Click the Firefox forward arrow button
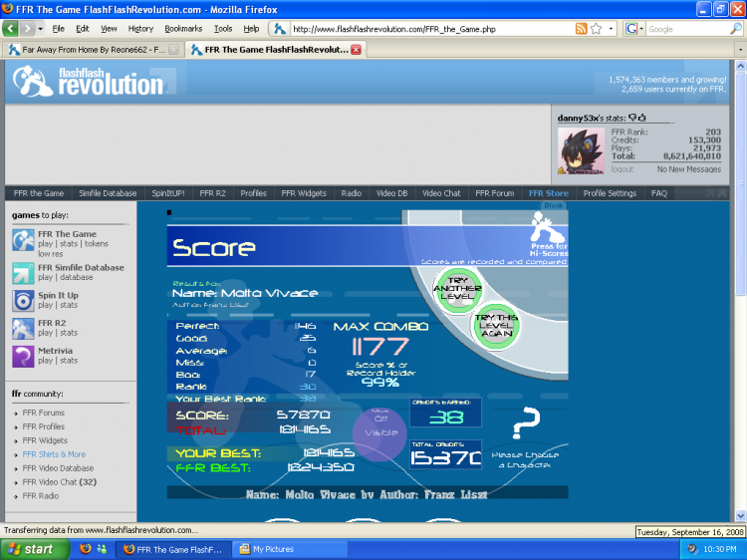The image size is (747, 560). point(28,29)
